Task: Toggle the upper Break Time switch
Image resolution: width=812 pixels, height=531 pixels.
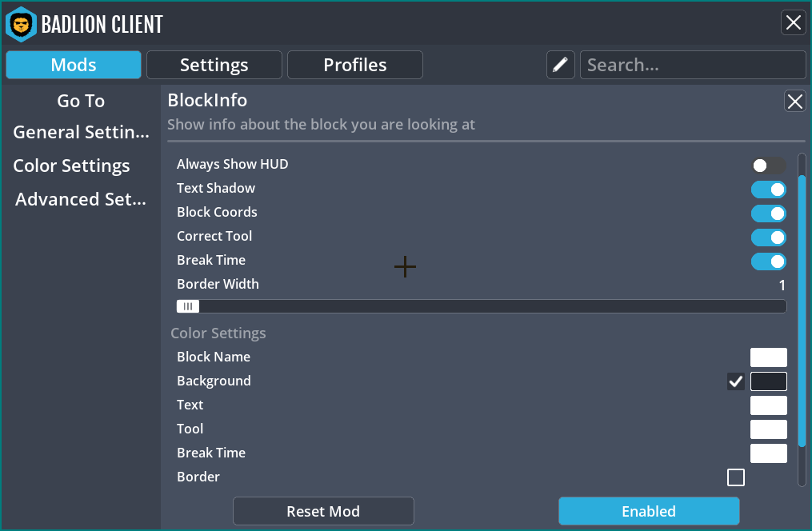Action: click(x=769, y=262)
